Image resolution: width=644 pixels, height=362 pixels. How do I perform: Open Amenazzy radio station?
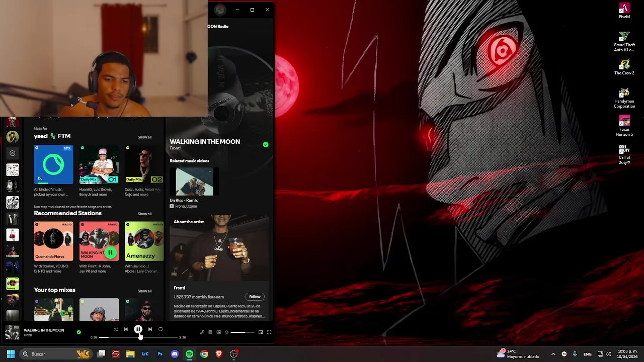144,241
